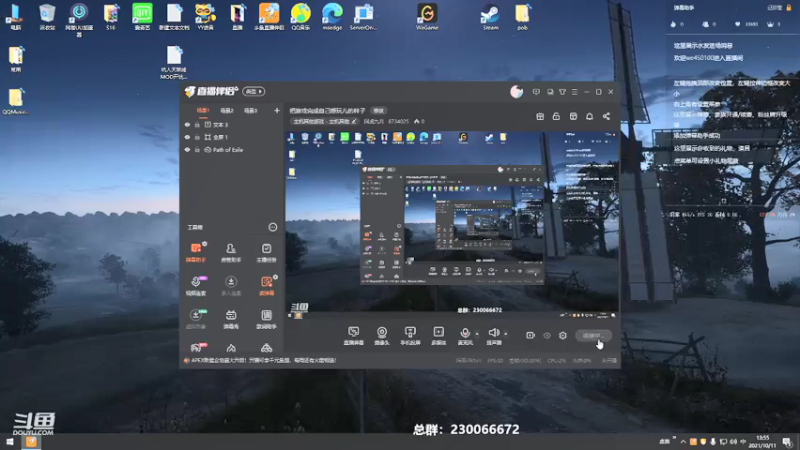Switch to second scene tab
The image size is (800, 450).
click(227, 110)
